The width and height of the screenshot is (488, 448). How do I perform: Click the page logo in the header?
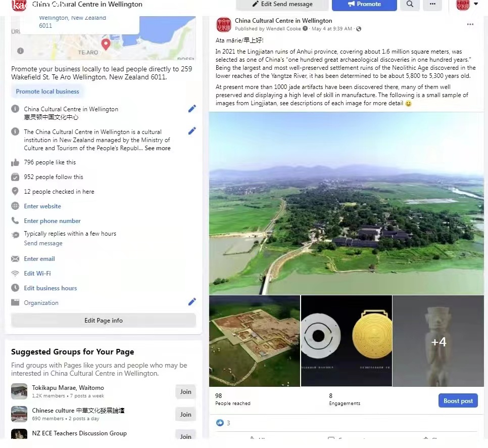19,5
